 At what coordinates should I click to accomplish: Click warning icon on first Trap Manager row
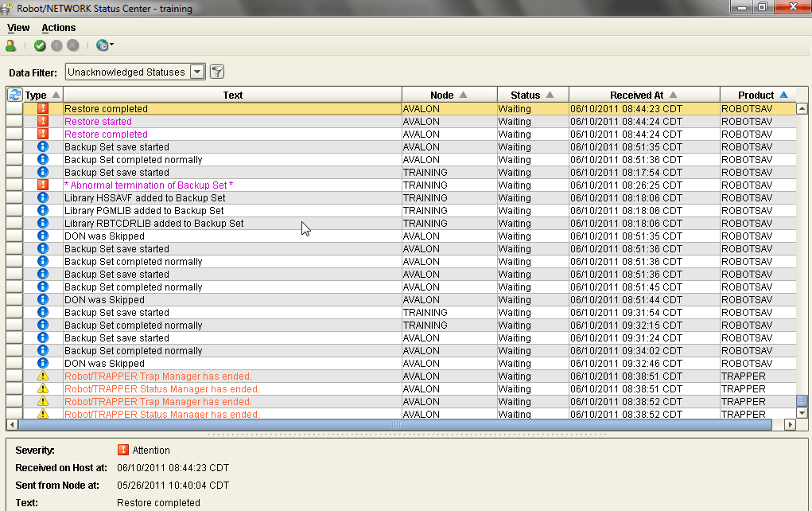43,376
